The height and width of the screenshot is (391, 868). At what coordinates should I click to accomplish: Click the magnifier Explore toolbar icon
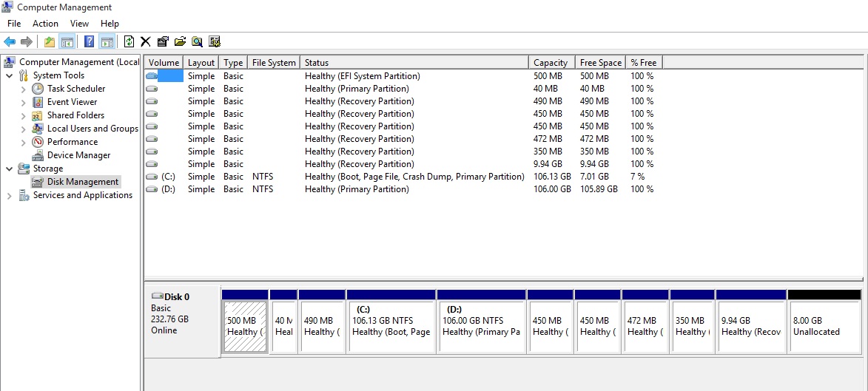[197, 41]
